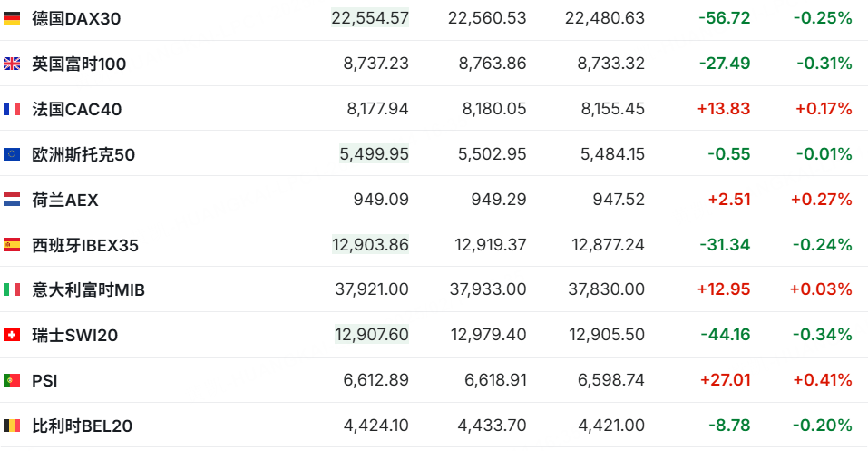
Task: Click 比利时BEL20 index name
Action: point(83,426)
